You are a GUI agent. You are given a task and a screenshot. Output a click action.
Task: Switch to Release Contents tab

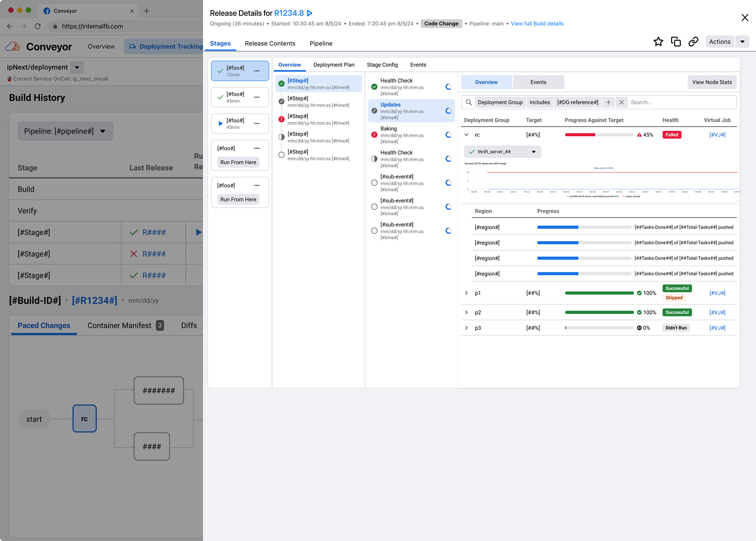(x=270, y=43)
